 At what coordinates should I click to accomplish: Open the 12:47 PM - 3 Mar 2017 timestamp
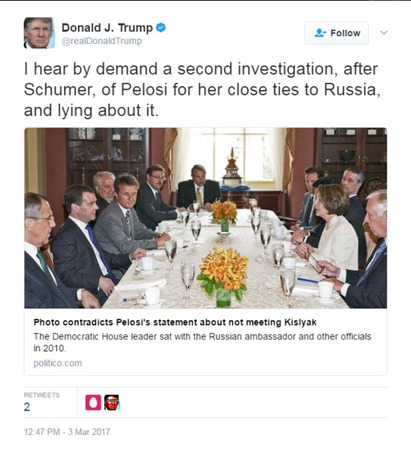pos(67,432)
